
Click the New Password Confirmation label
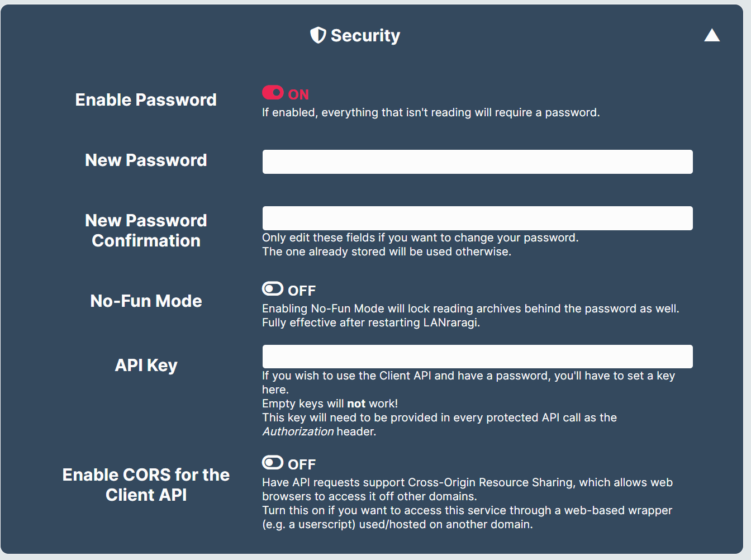coord(146,230)
